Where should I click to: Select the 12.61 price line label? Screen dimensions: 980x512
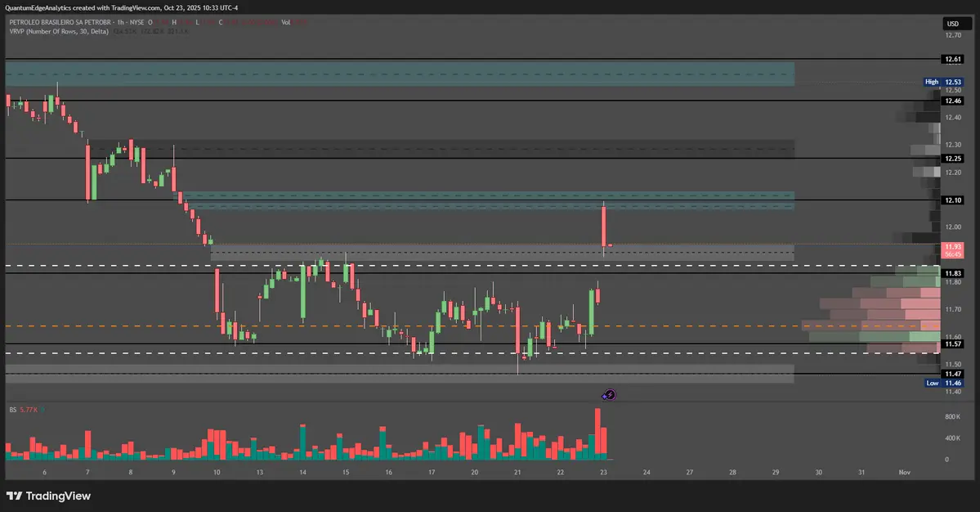[x=953, y=60]
